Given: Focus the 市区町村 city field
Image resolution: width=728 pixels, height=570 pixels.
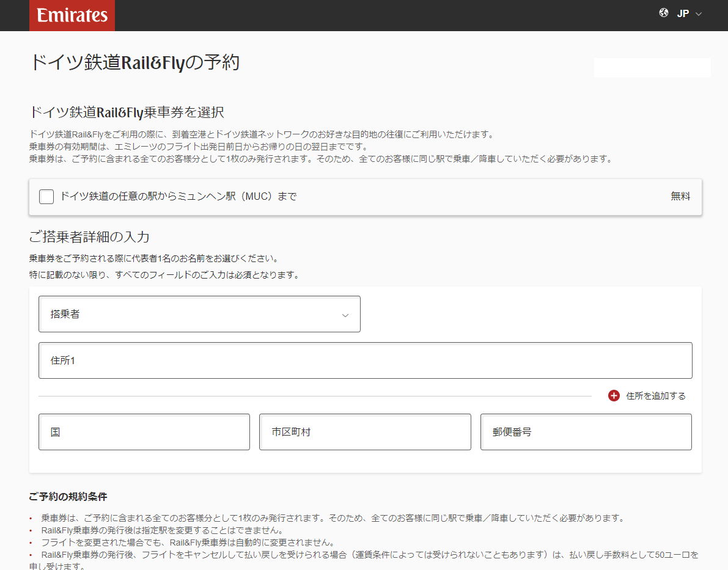Looking at the screenshot, I should pyautogui.click(x=365, y=432).
